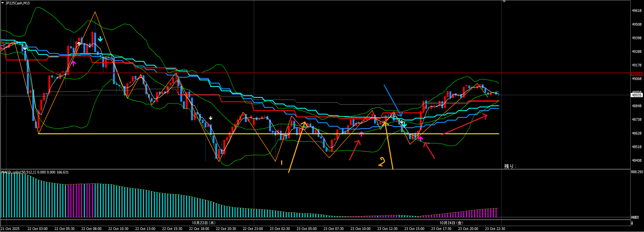Click the white down arrow near 22 Oct 18:00
The image size is (644, 232).
[211, 118]
